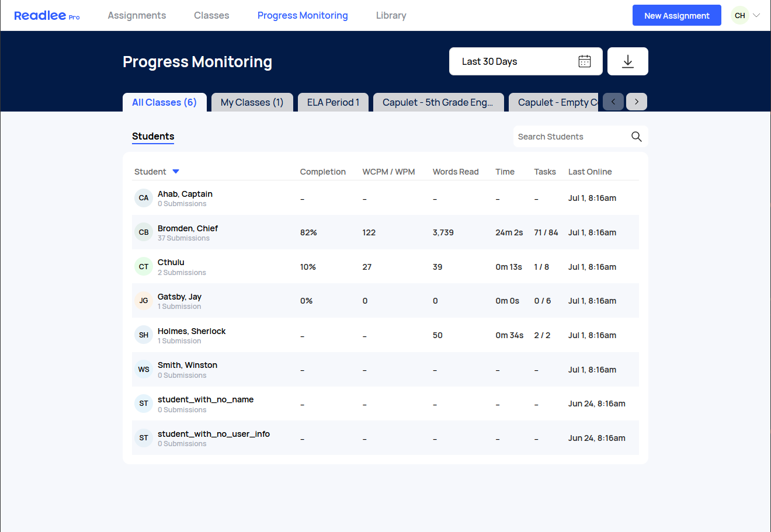Sort by the Completion column header

(x=322, y=172)
